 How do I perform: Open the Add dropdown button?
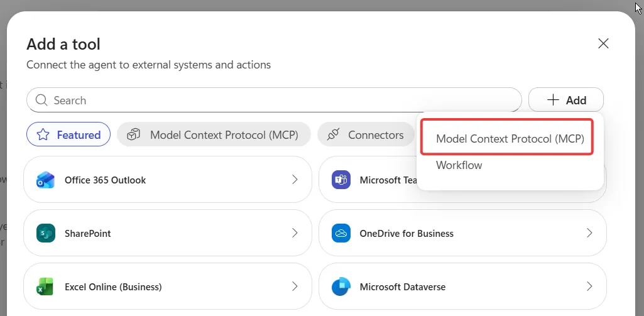pos(566,100)
